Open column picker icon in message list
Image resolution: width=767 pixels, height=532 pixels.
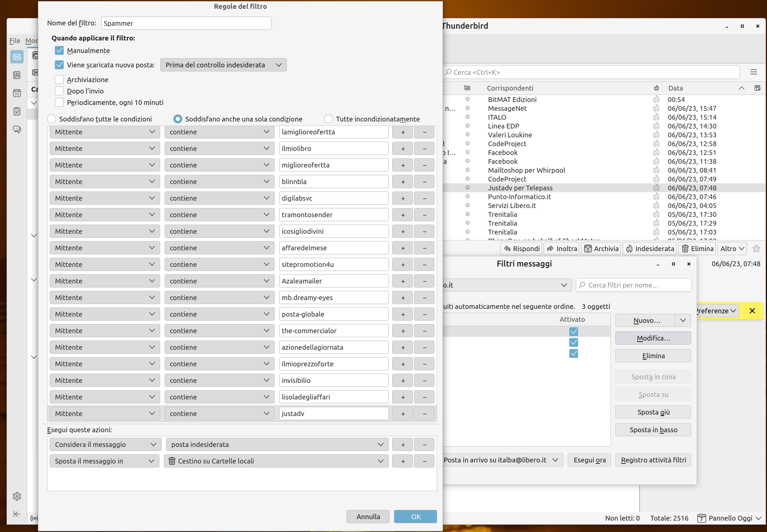[757, 88]
